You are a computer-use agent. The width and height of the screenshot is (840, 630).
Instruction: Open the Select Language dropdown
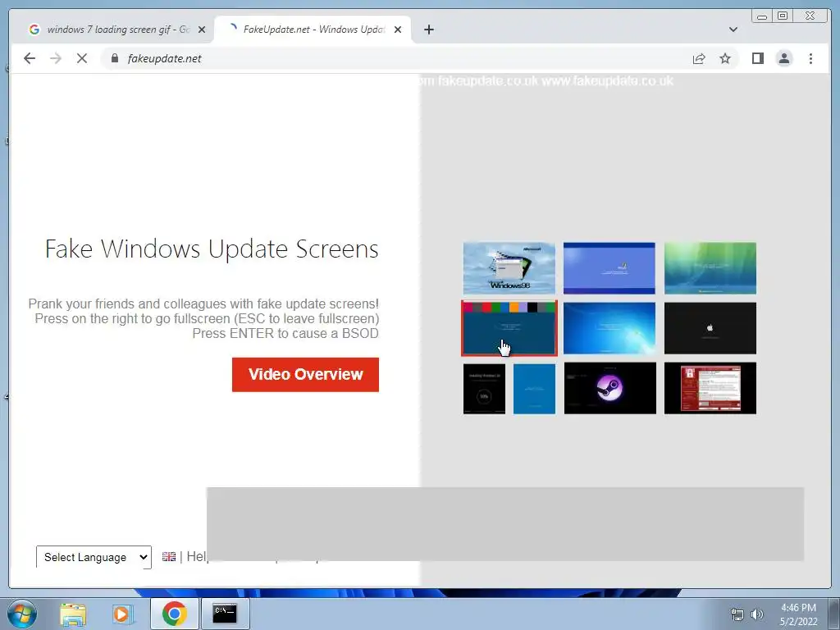[94, 557]
